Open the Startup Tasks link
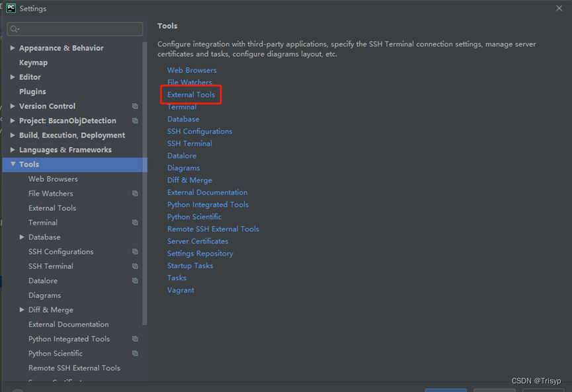The image size is (572, 392). click(x=190, y=266)
